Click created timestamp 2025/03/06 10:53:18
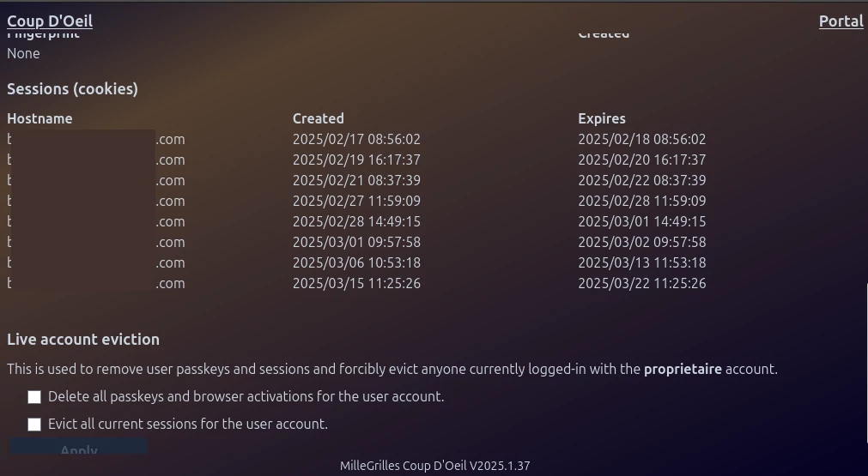868x476 pixels. (356, 262)
